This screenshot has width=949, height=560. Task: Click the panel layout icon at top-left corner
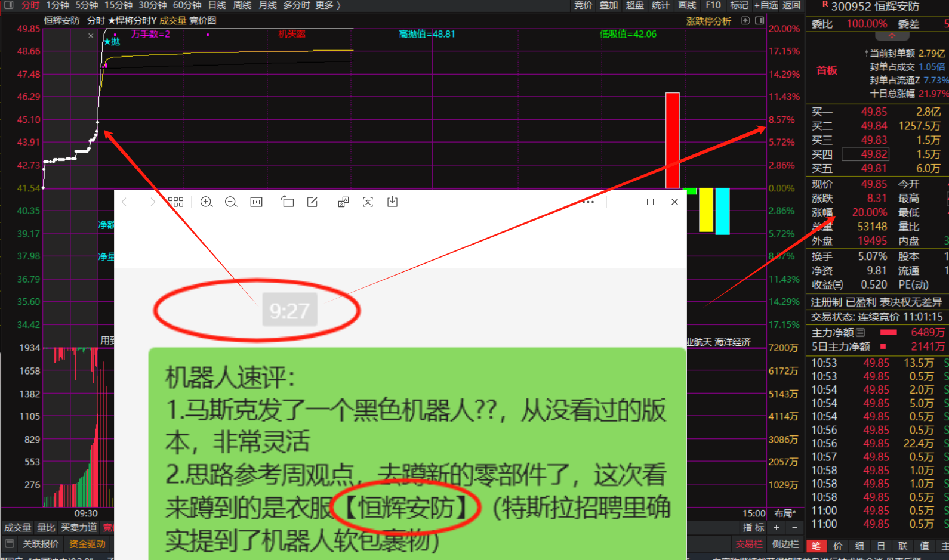coord(9,5)
